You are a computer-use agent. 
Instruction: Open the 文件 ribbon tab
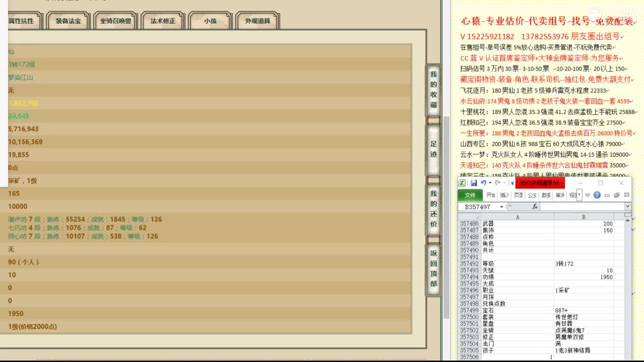(x=471, y=195)
